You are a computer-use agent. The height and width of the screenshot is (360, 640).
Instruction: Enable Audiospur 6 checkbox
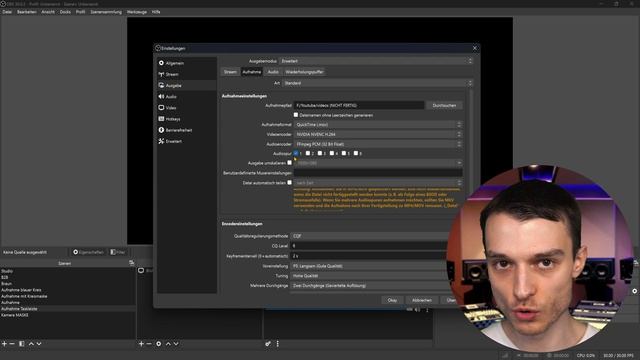click(356, 153)
